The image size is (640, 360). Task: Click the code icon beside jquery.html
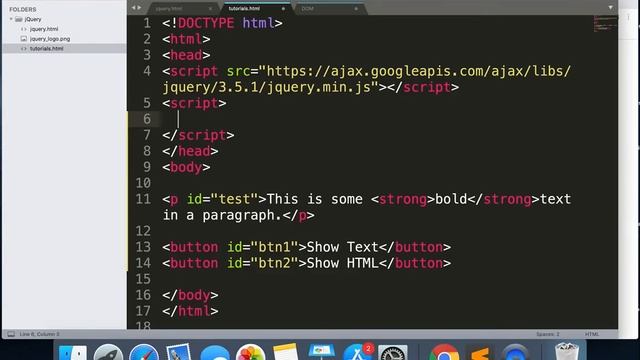[24, 29]
